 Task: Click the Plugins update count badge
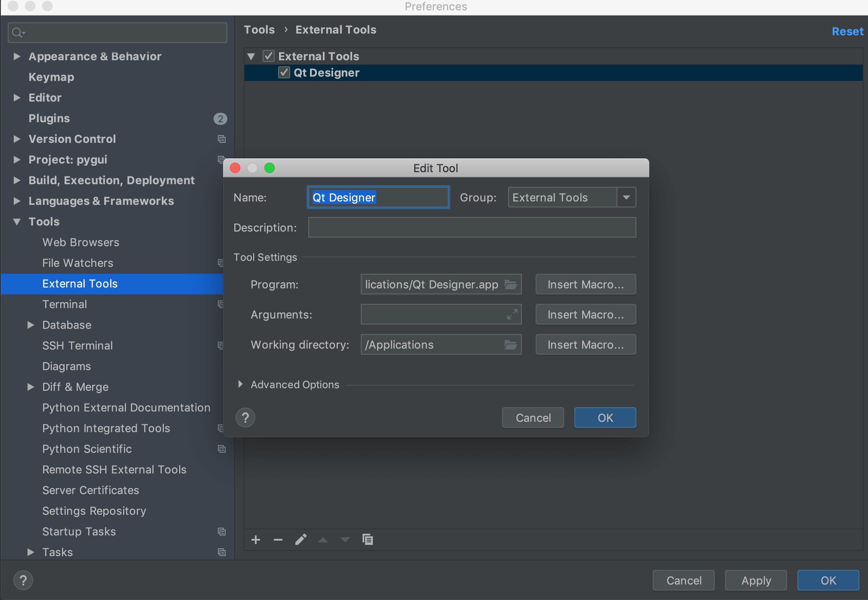[220, 119]
